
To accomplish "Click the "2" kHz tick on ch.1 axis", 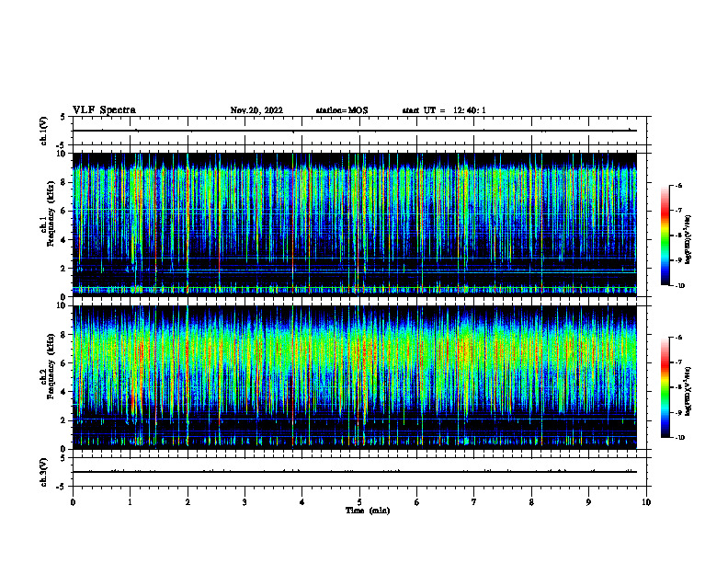I will coord(64,269).
